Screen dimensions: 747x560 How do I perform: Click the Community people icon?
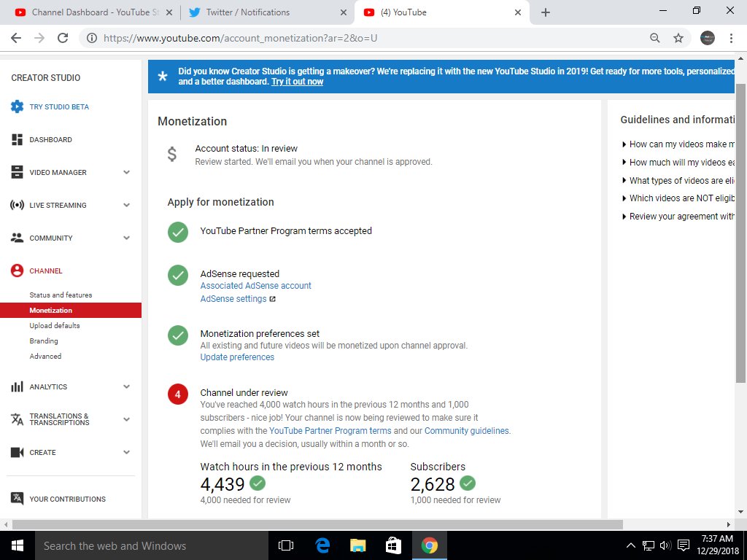(18, 238)
